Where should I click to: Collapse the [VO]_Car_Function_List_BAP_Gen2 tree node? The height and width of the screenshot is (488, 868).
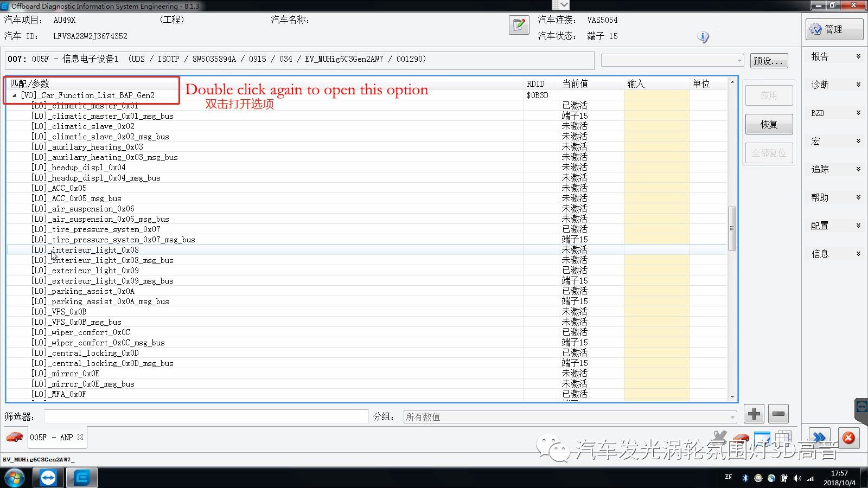14,95
